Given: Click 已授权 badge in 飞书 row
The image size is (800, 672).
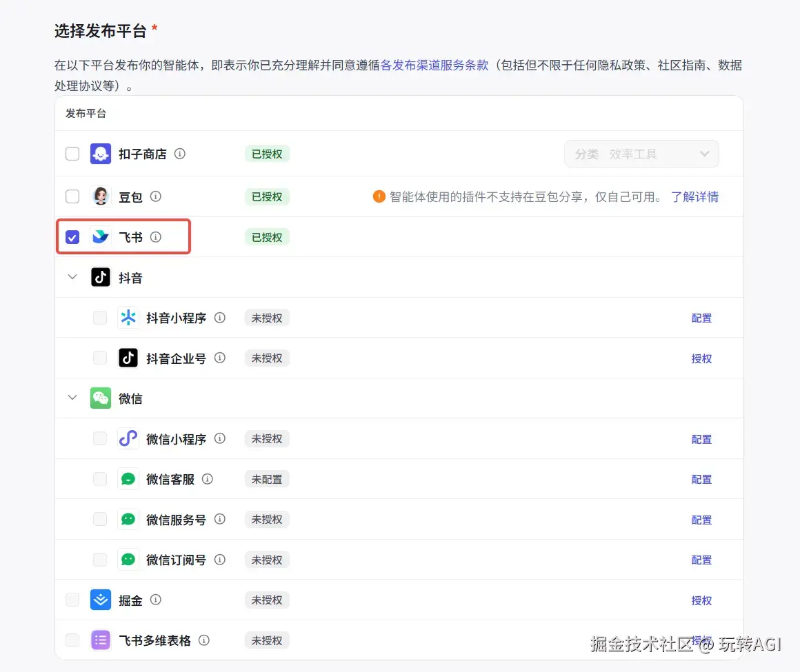Looking at the screenshot, I should pos(267,237).
